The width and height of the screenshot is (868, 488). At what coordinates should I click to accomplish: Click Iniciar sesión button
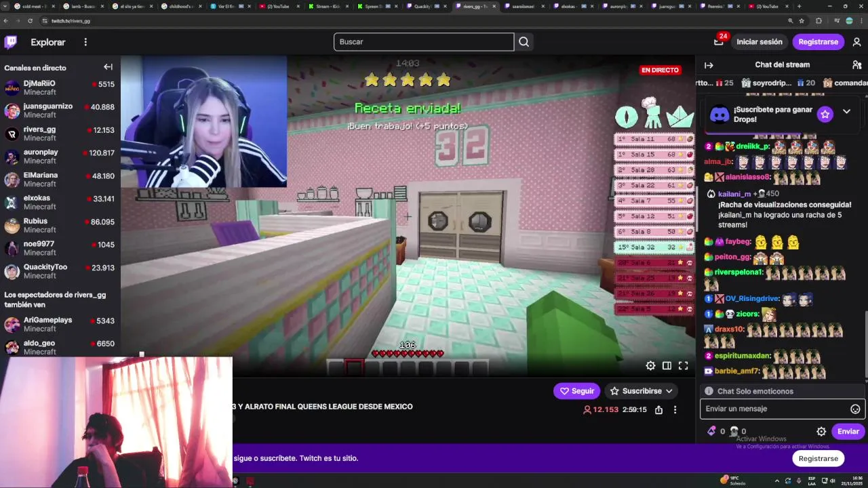(x=759, y=42)
